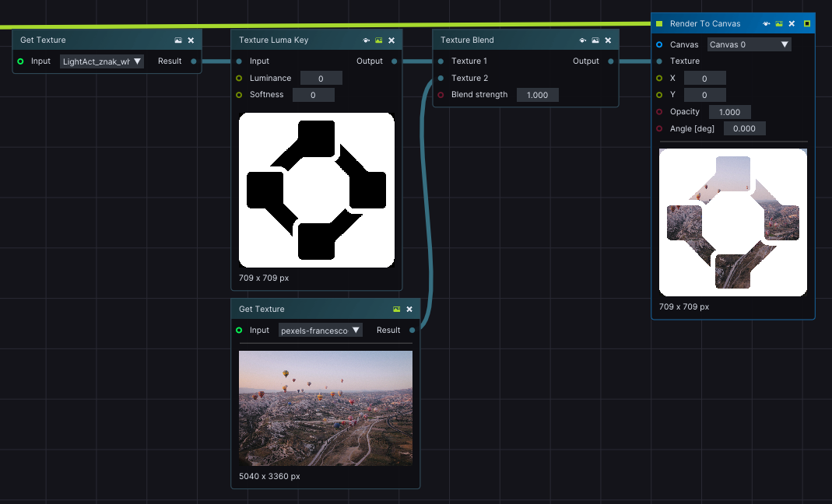Click the hot air balloons texture thumbnail
This screenshot has width=832, height=504.
325,408
